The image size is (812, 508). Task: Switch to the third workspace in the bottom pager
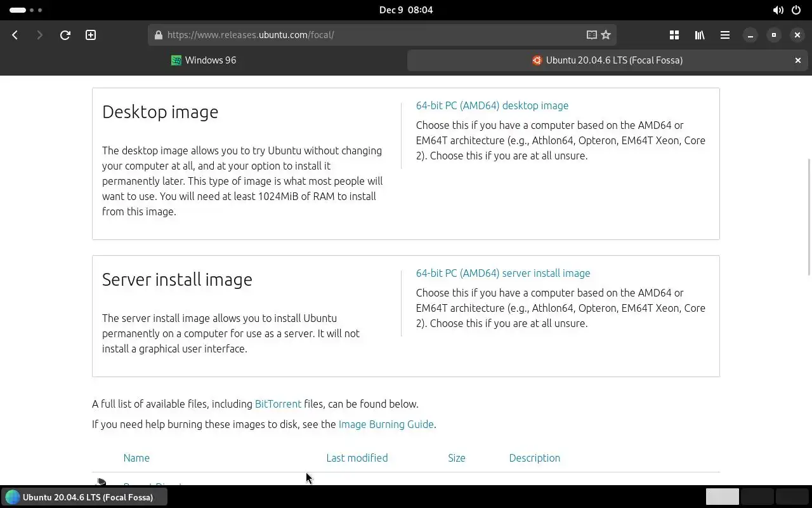pyautogui.click(x=792, y=497)
